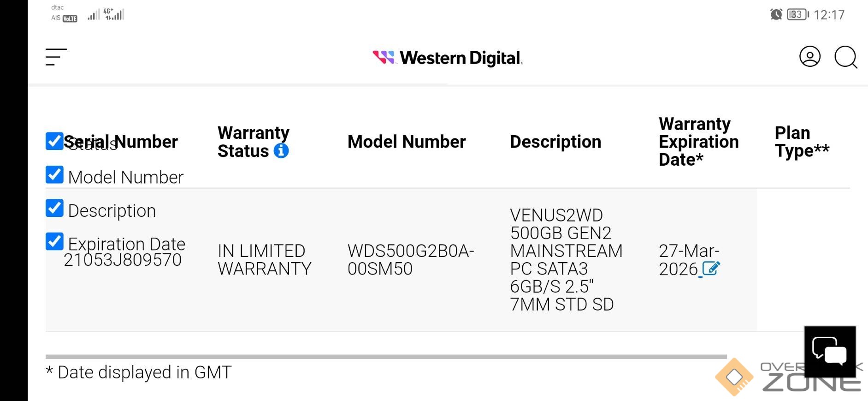Open the live chat bubble
This screenshot has height=401, width=868.
[x=829, y=353]
